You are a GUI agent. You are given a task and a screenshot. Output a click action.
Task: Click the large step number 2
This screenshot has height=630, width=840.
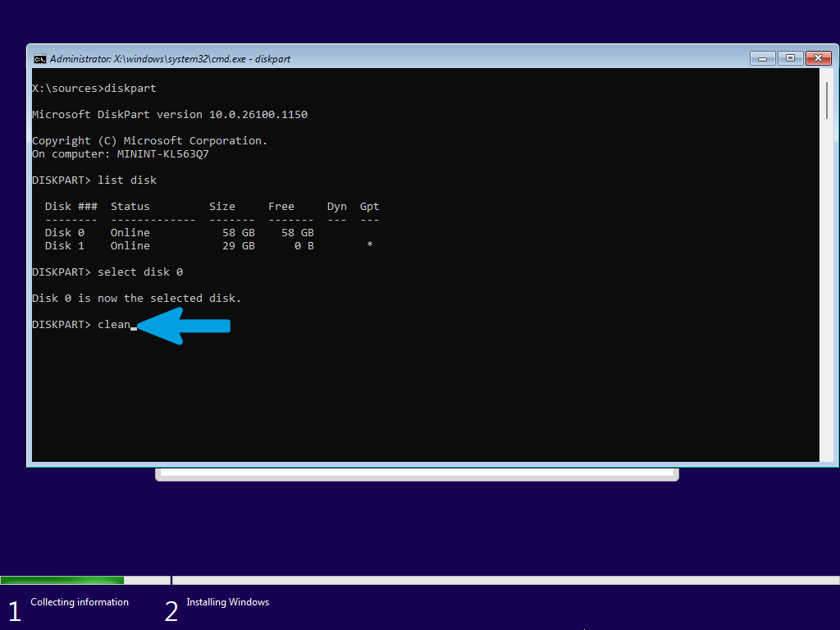pos(171,611)
